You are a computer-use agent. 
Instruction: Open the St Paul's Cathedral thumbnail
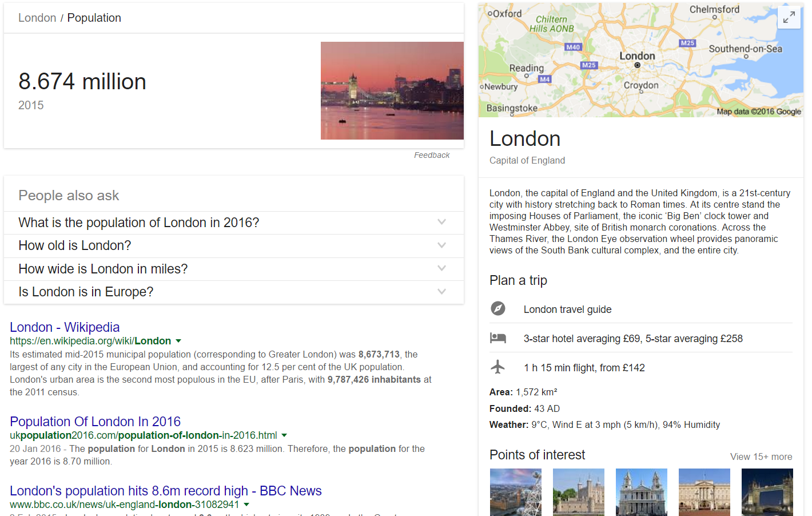pyautogui.click(x=642, y=492)
